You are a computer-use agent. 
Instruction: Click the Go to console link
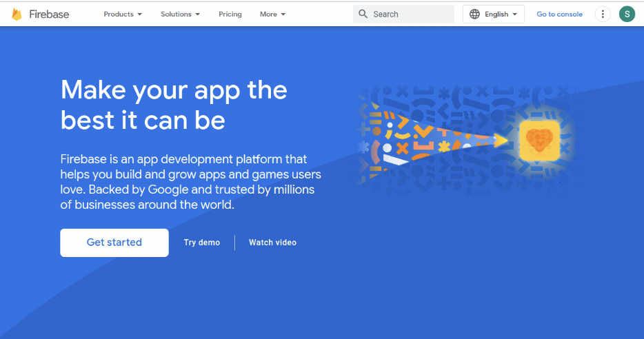[559, 14]
